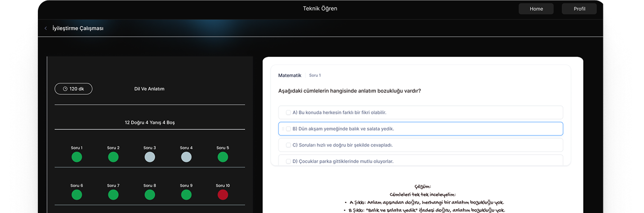This screenshot has height=213, width=644.
Task: Open the gray Soru 3 circle
Action: coord(150,157)
